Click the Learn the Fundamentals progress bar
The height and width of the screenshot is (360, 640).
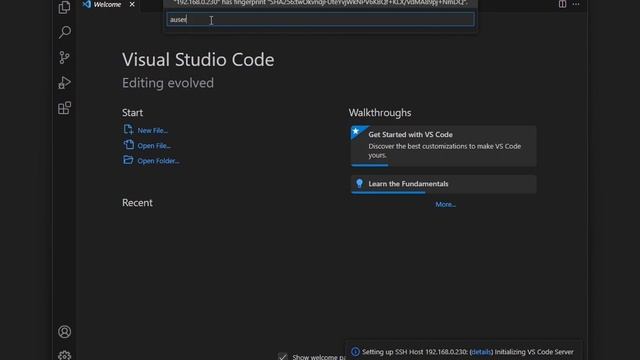(x=388, y=192)
